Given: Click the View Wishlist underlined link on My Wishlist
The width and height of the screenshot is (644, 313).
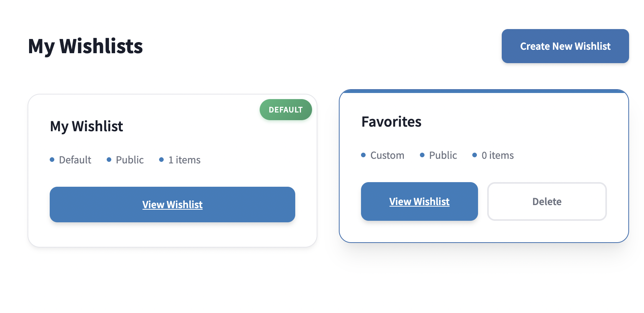Looking at the screenshot, I should [172, 204].
